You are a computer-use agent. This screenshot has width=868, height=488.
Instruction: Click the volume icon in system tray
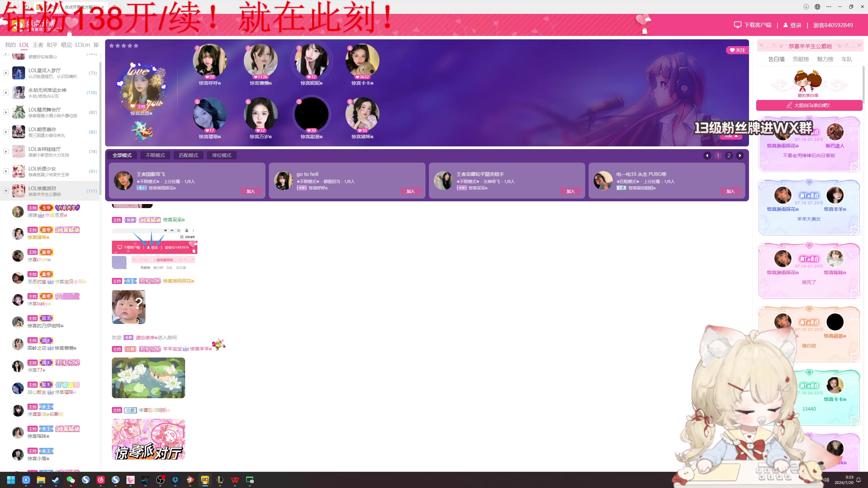point(826,480)
